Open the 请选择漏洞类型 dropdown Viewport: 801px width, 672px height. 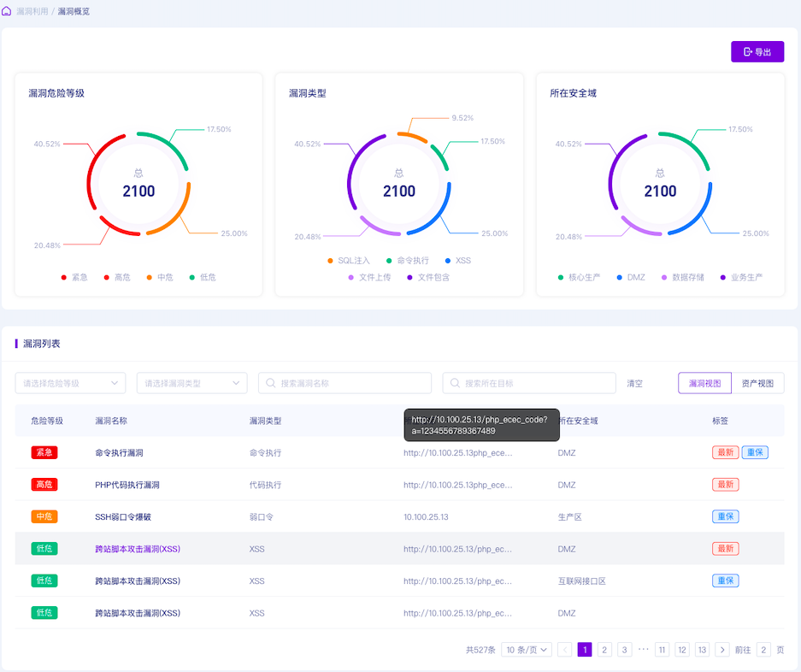(x=191, y=383)
